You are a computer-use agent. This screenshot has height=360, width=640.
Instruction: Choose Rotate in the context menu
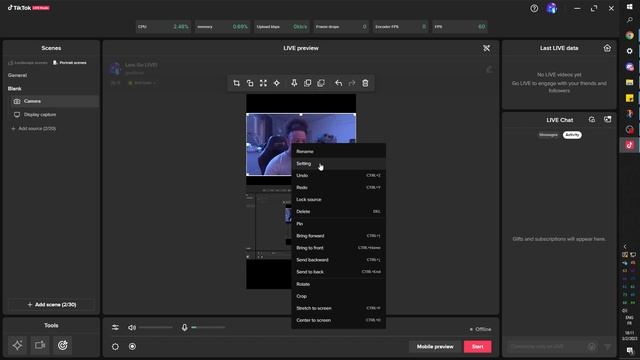coord(338,284)
